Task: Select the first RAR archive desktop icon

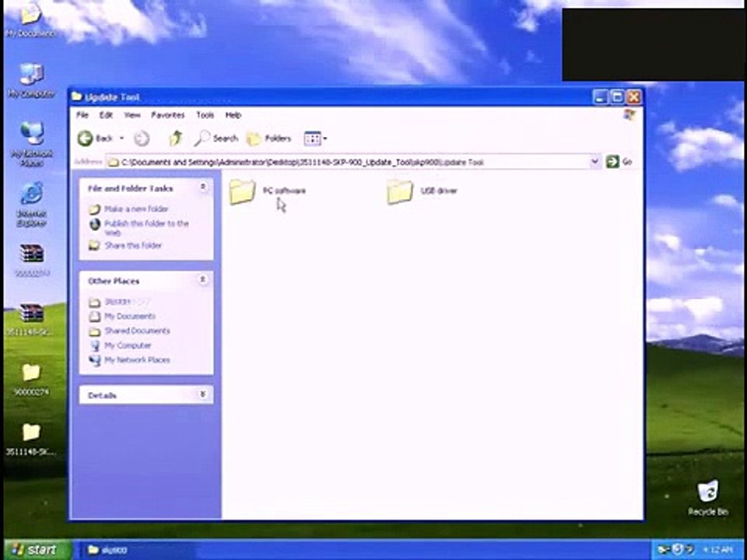Action: pyautogui.click(x=32, y=260)
